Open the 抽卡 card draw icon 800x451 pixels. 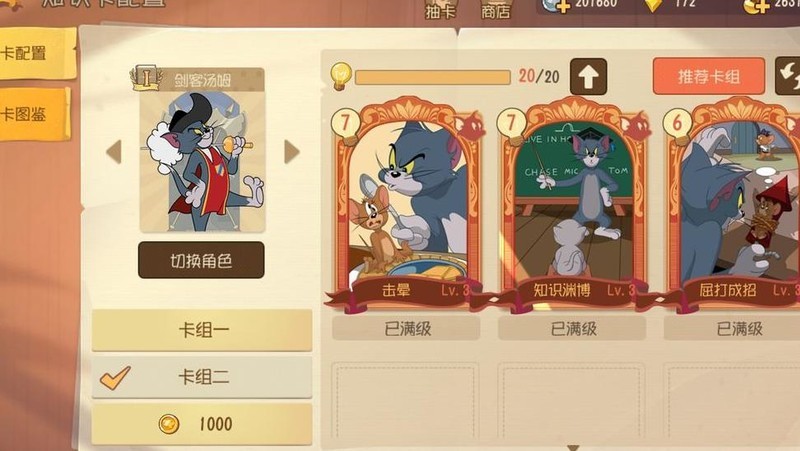(440, 9)
